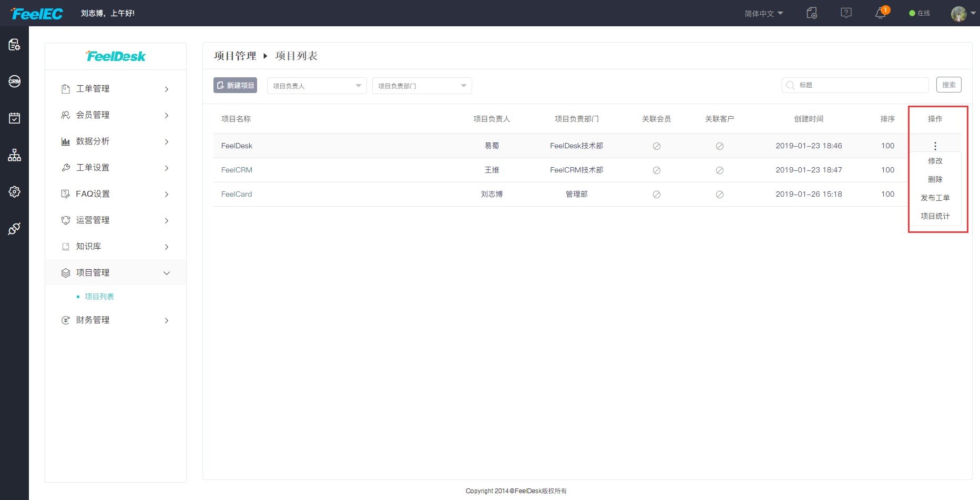Click the 关联客户 empty icon in FeelCard row
Screen dimensions: 980x500
720,195
